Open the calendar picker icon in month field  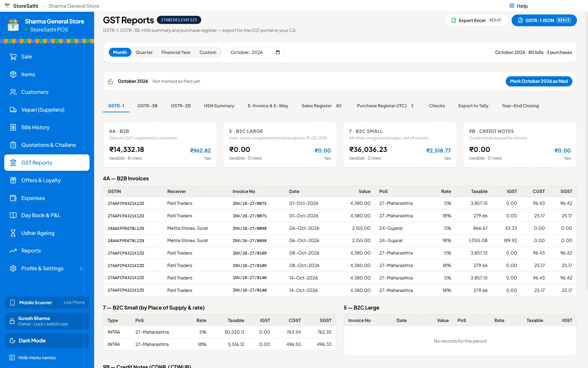[278, 52]
